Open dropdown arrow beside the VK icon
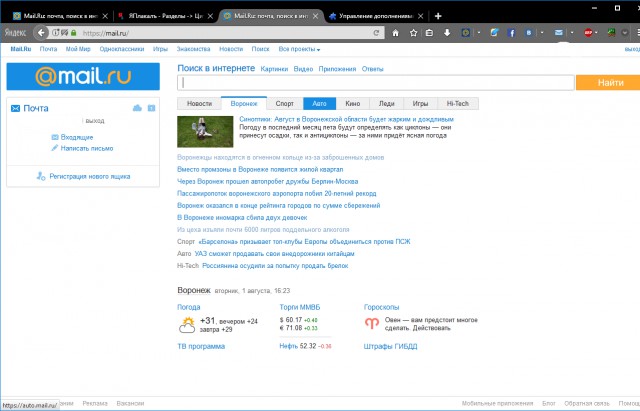 point(542,33)
